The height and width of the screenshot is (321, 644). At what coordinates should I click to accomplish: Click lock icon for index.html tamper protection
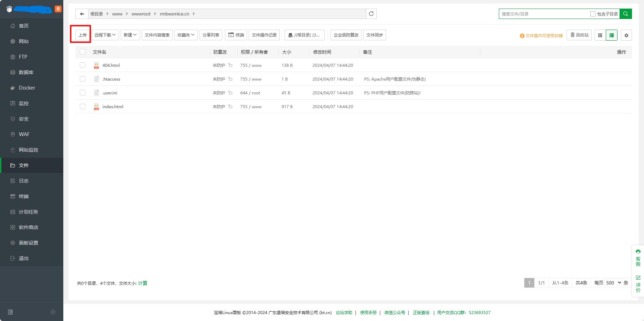click(230, 106)
